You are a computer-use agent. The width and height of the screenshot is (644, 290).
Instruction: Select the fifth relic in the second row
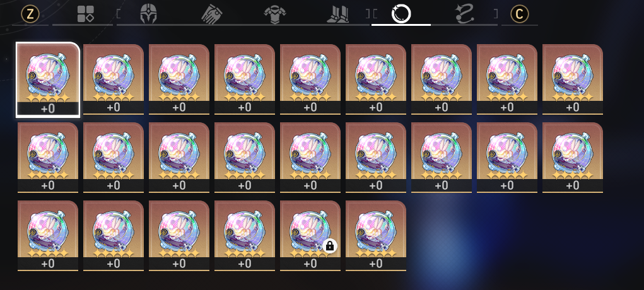(x=310, y=158)
